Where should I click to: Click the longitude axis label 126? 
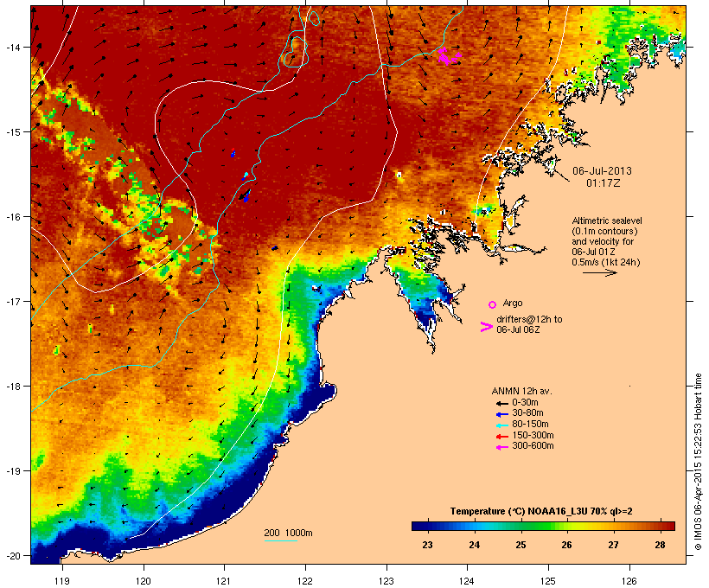coord(629,581)
